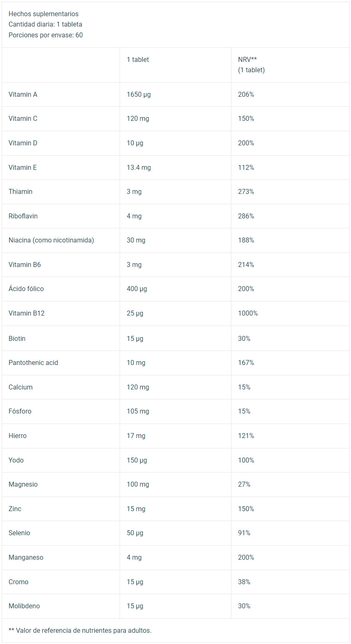
Task: Click the Riboflavin row label
Action: point(23,216)
